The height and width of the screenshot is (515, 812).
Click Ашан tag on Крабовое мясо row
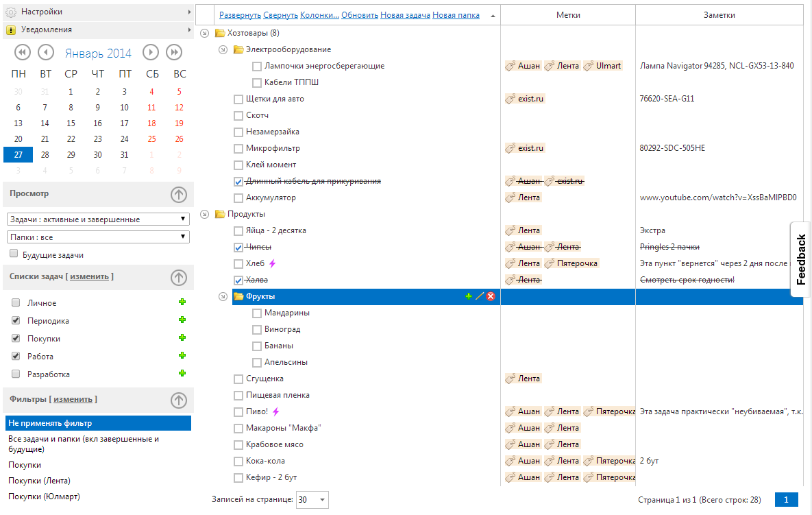[x=523, y=444]
